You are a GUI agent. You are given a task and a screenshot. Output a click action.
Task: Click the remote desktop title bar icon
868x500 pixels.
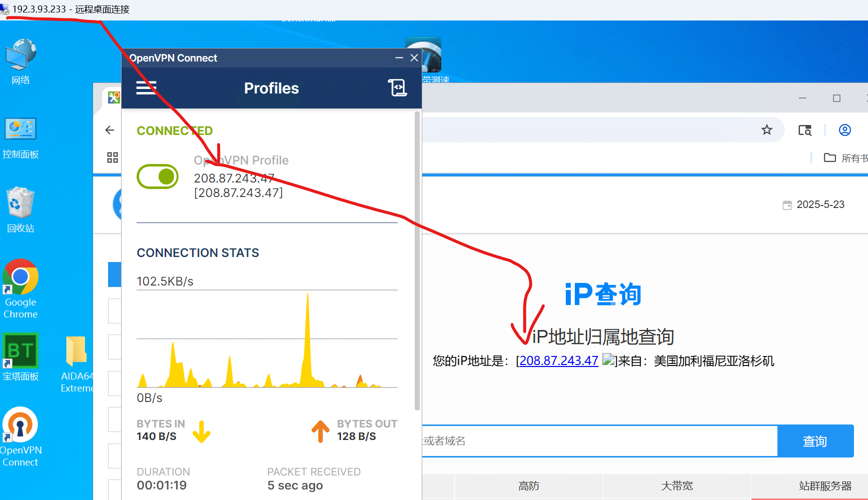point(5,9)
